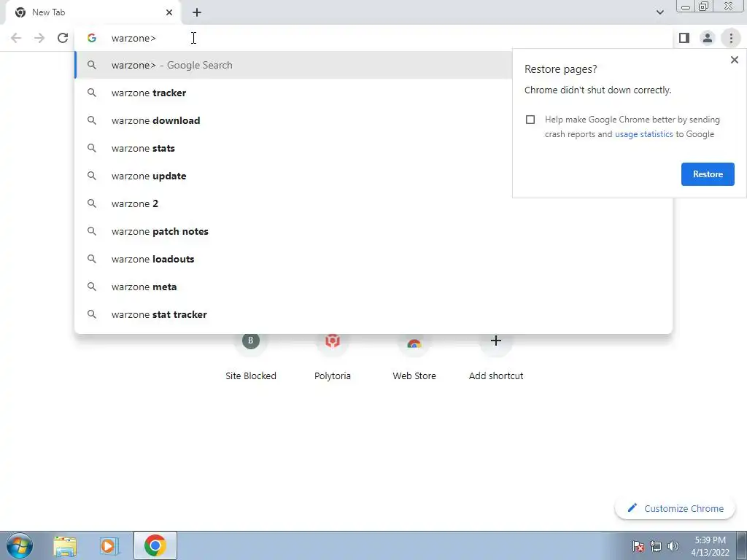The height and width of the screenshot is (560, 747).
Task: Open the Site Blocked shortcut
Action: coord(251,357)
